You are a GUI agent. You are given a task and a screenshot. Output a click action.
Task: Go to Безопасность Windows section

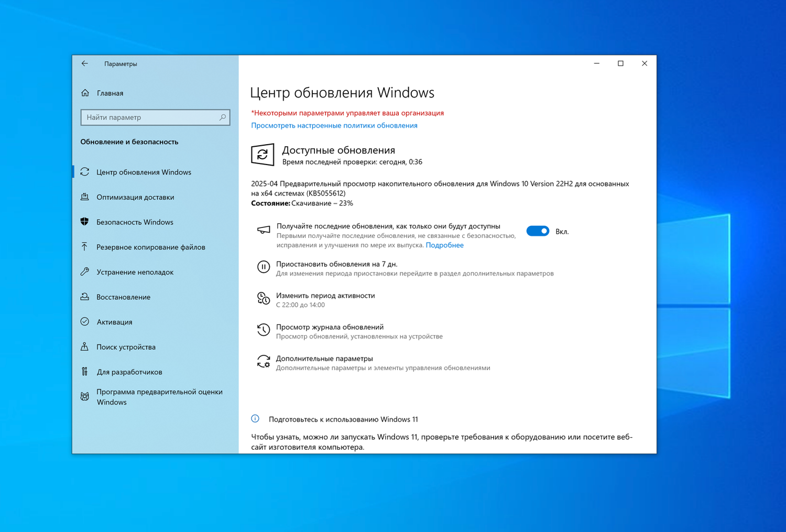pyautogui.click(x=135, y=222)
